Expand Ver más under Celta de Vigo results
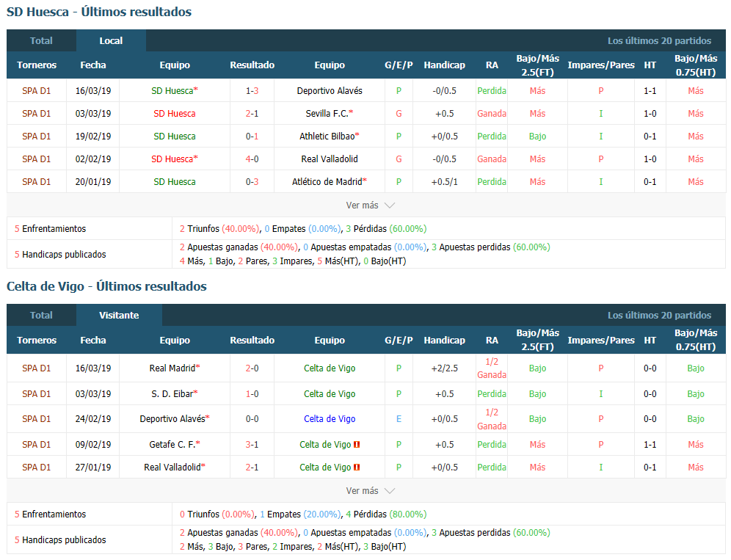Viewport: 731px width, 560px height. (370, 490)
